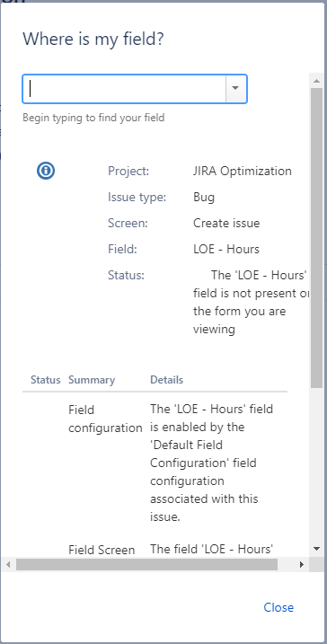Click the horizontal scrollbar thumb
Screen dimensions: 327x644
pos(146,564)
